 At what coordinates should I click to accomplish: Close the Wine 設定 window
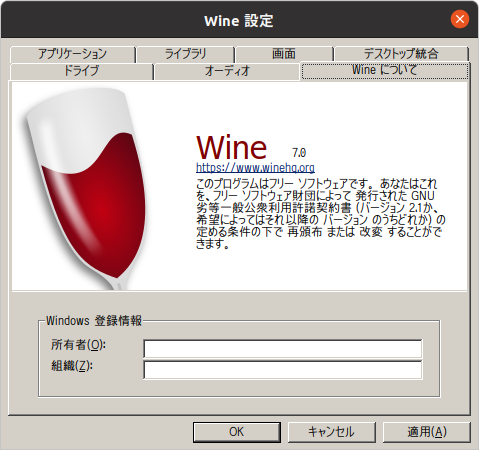coord(460,19)
